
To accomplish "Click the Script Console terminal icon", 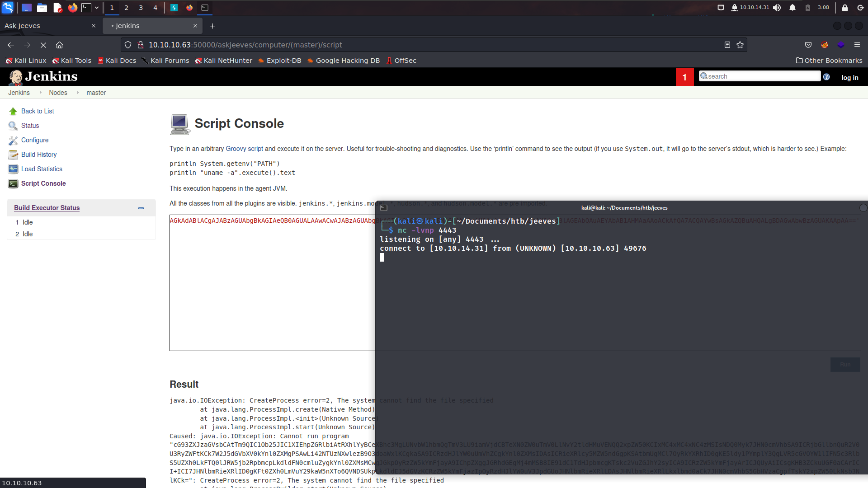I will (x=13, y=183).
